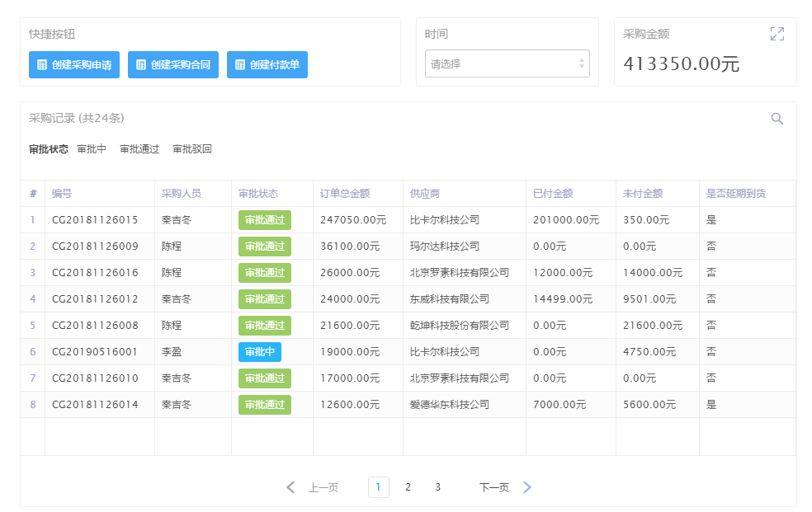
Task: Select order number CG20181126015
Action: click(x=95, y=220)
